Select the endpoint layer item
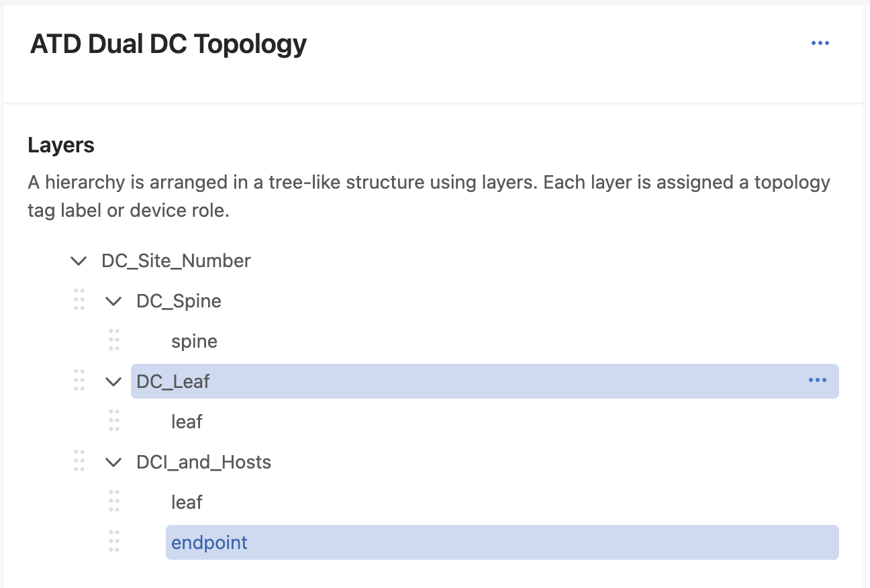 pyautogui.click(x=209, y=542)
